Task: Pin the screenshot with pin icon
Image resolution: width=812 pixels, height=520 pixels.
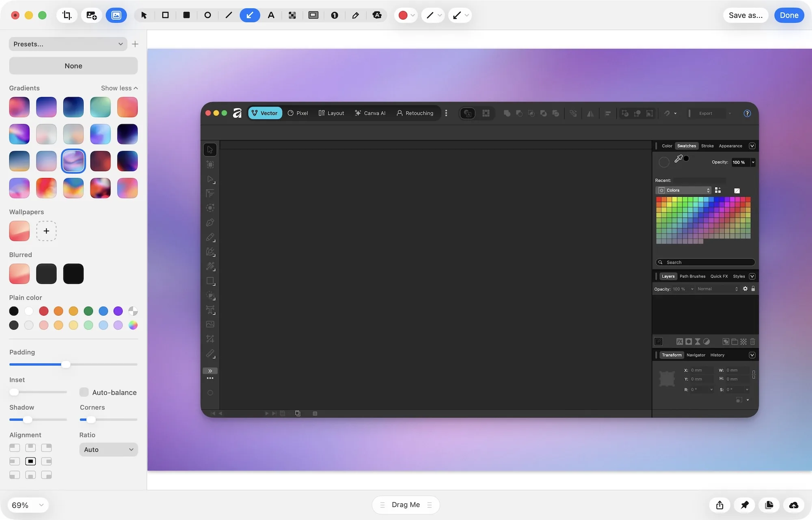Action: click(x=745, y=505)
